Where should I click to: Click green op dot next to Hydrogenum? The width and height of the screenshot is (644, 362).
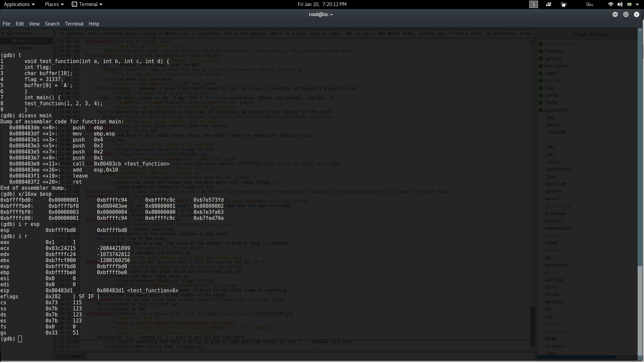541,66
